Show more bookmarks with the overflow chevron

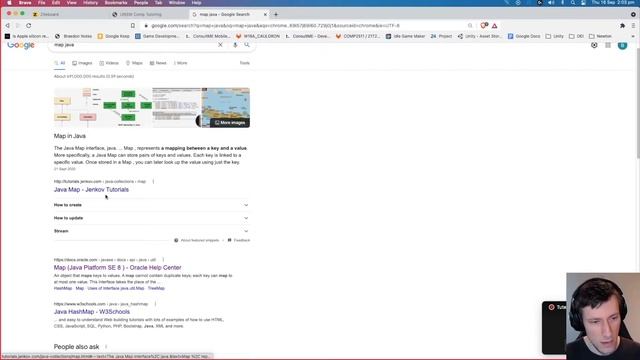pyautogui.click(x=633, y=36)
